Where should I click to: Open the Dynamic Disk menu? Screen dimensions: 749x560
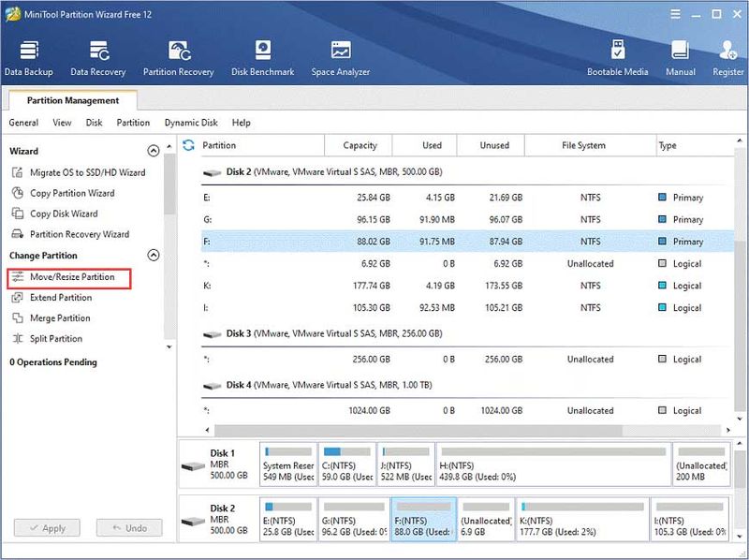(191, 123)
